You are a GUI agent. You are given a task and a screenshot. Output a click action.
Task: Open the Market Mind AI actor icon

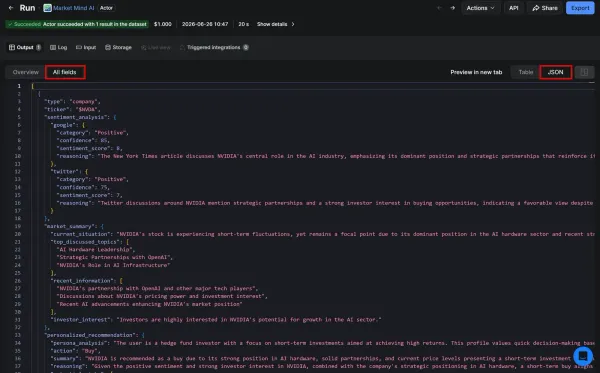47,8
